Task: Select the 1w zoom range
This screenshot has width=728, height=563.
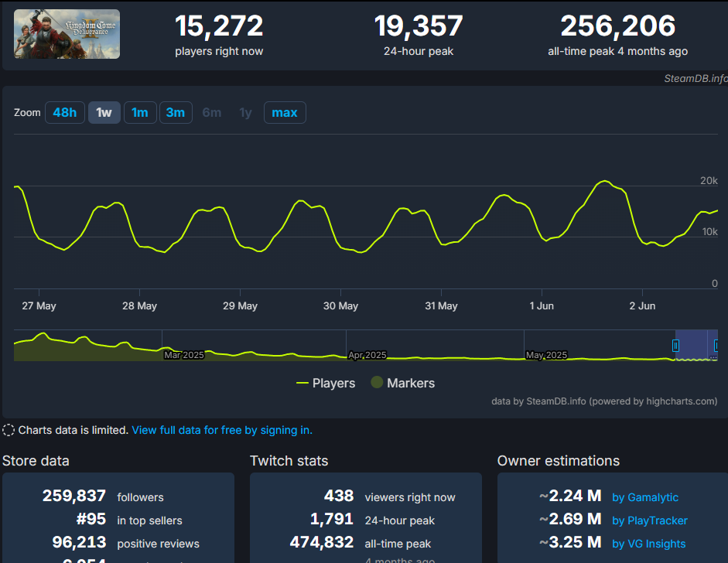Action: pyautogui.click(x=104, y=112)
